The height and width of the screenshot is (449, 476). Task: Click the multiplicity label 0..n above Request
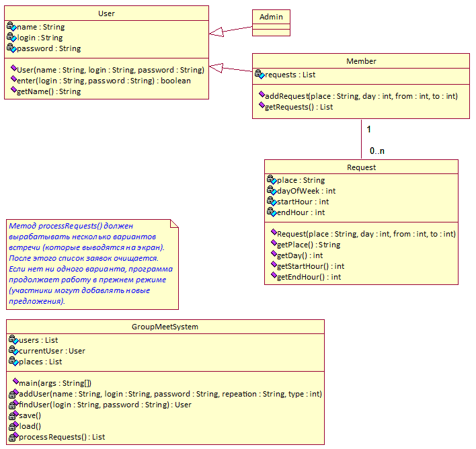tap(377, 151)
